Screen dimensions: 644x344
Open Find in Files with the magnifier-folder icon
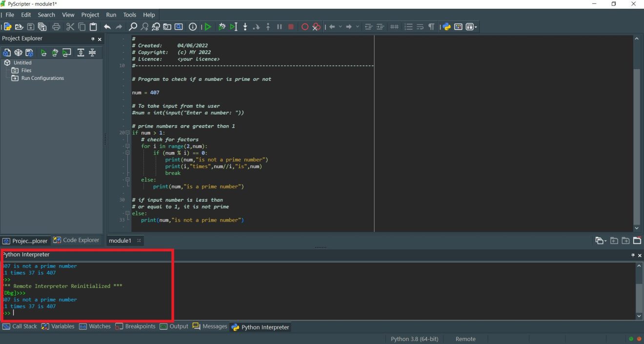(x=167, y=27)
